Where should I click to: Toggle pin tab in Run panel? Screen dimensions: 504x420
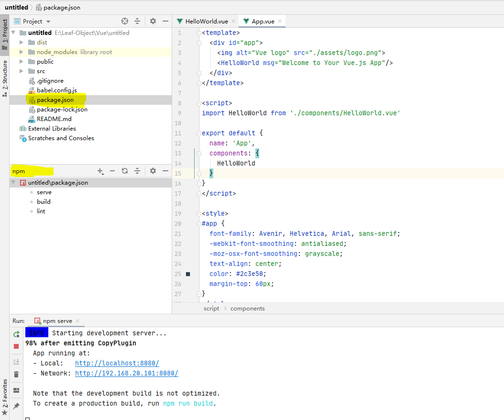[x=16, y=406]
